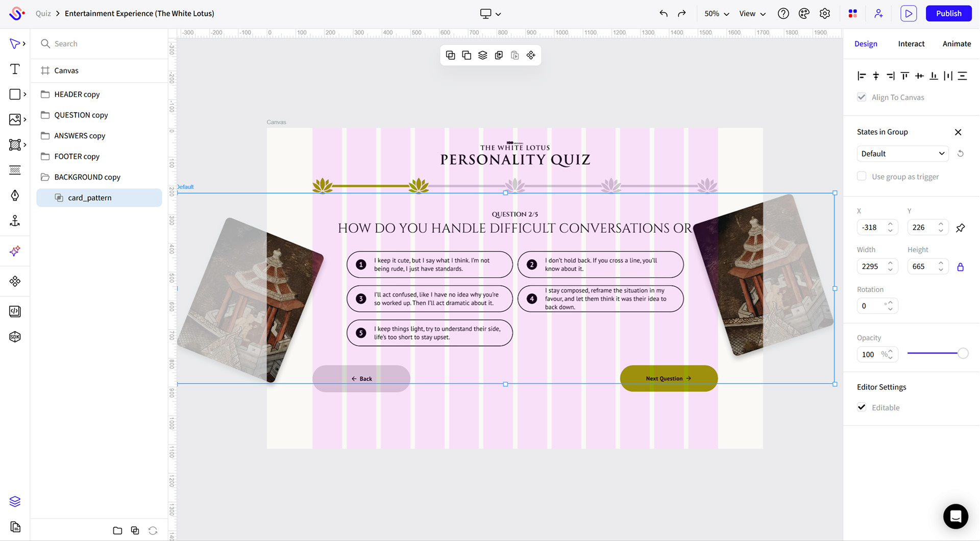980x541 pixels.
Task: Click the X position input field
Action: pyautogui.click(x=877, y=228)
